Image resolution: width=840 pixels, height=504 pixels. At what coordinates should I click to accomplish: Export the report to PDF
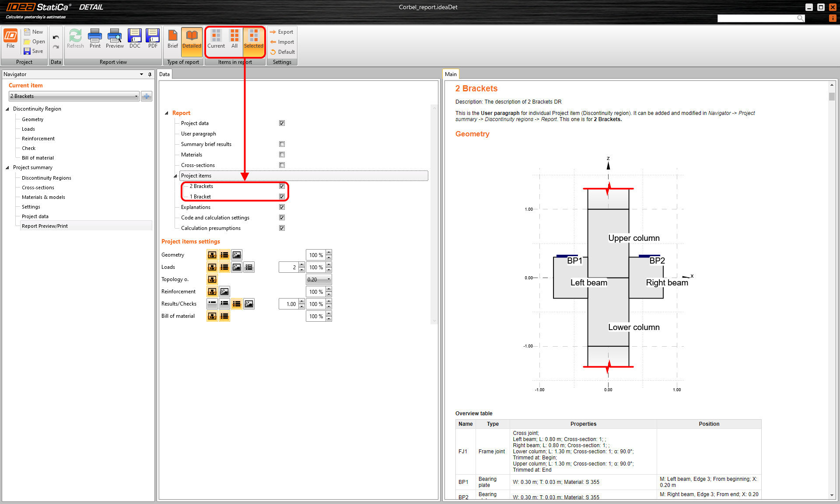(x=152, y=38)
